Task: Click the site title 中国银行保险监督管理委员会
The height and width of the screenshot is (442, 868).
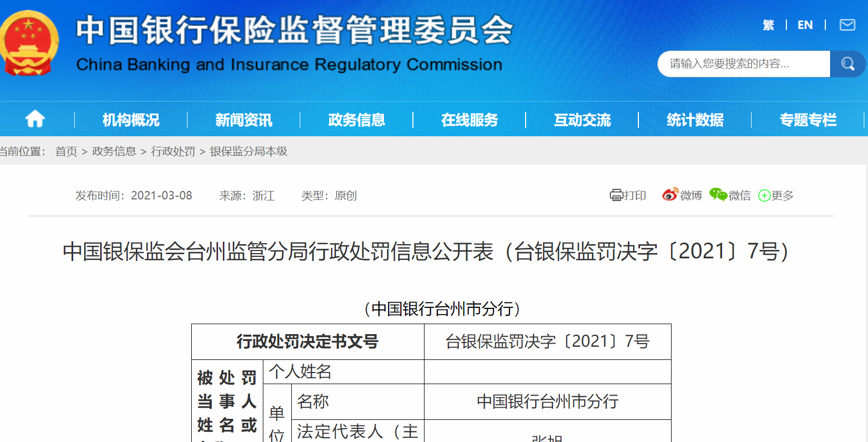Action: click(294, 30)
